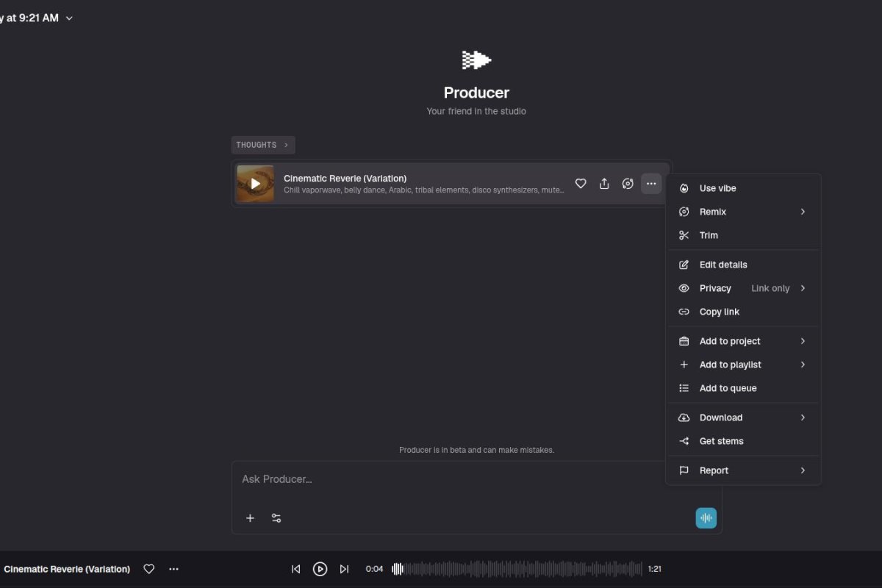Click the ellipsis icon on the song row
The image size is (882, 588).
pyautogui.click(x=651, y=184)
